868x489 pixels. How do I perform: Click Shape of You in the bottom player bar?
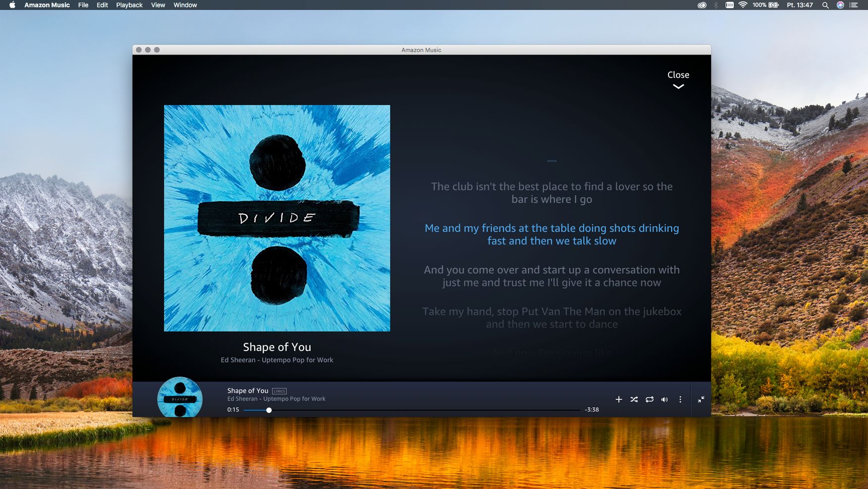click(248, 390)
